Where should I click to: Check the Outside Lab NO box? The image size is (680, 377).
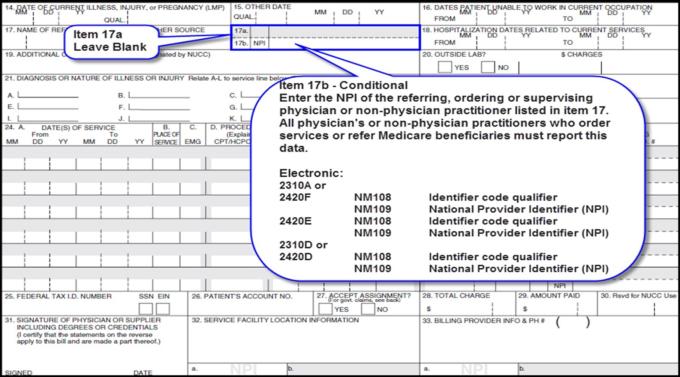[x=487, y=67]
